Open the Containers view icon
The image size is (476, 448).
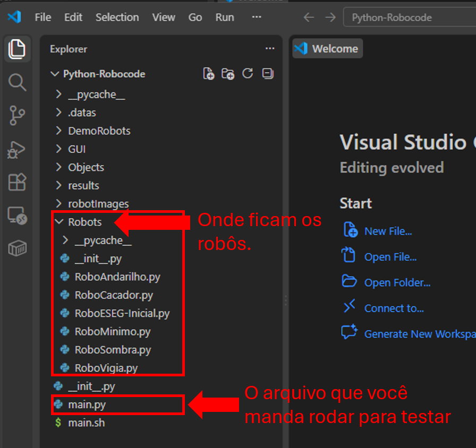pyautogui.click(x=17, y=248)
